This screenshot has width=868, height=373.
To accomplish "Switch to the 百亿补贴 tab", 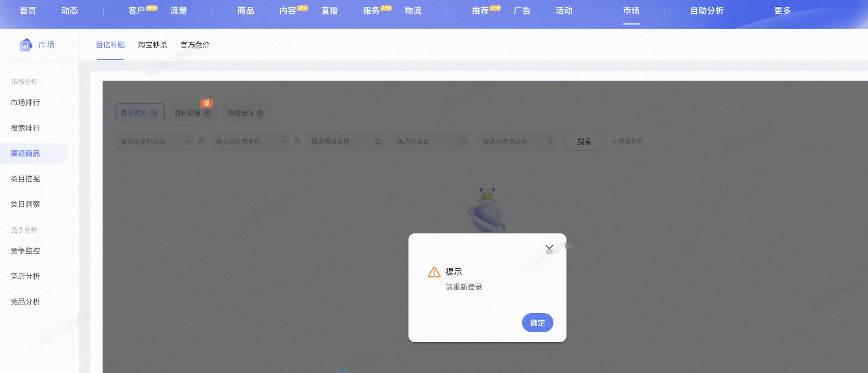I will tap(110, 45).
